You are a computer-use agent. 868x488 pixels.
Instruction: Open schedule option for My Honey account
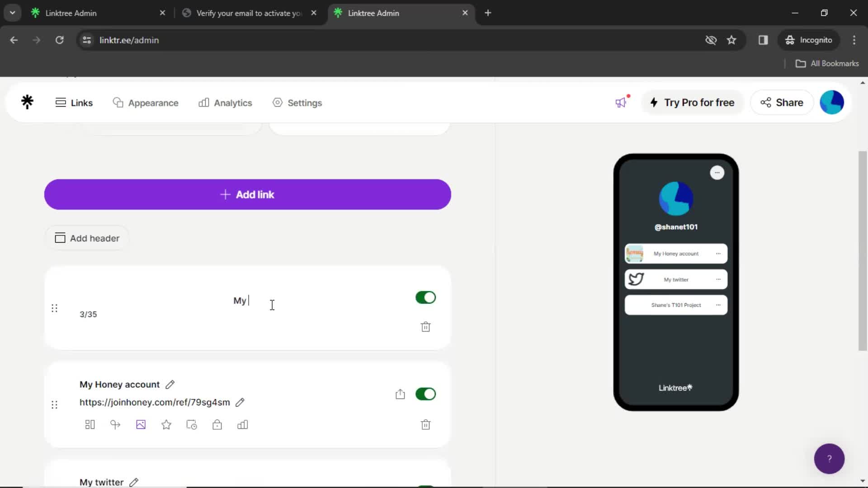[x=192, y=425]
